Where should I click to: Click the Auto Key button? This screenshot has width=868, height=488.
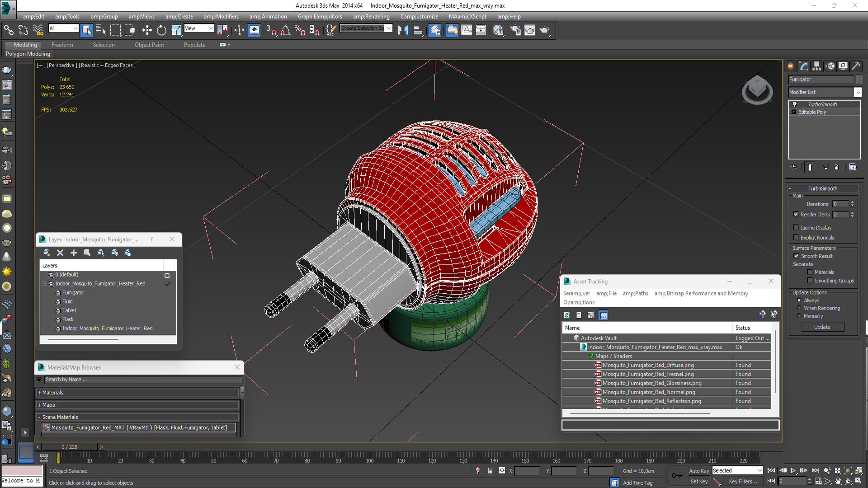coord(698,471)
